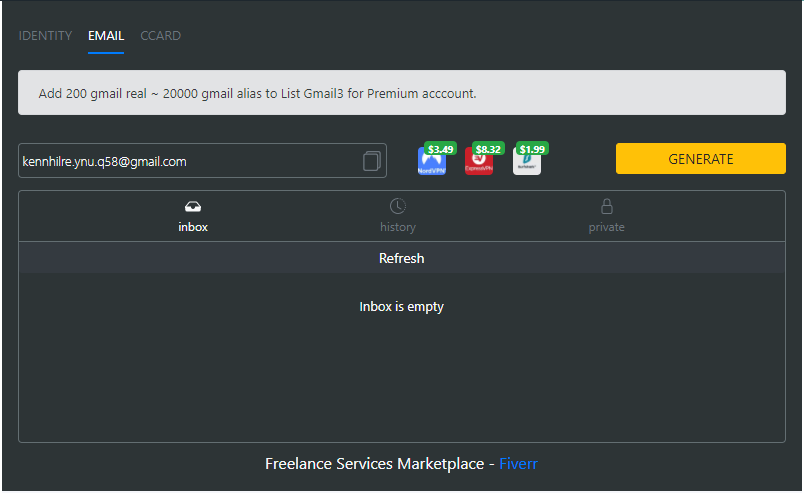Click inside the email address field
This screenshot has height=493, width=804.
pos(185,161)
